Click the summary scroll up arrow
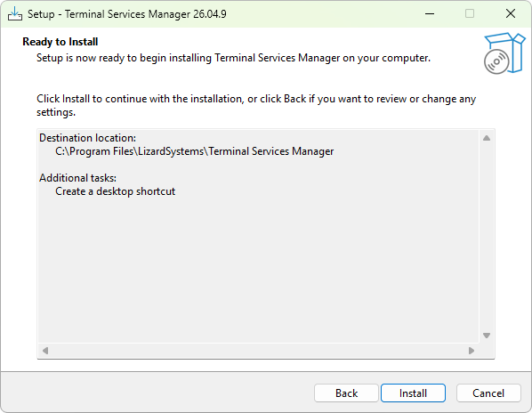532x413 pixels. coord(487,138)
